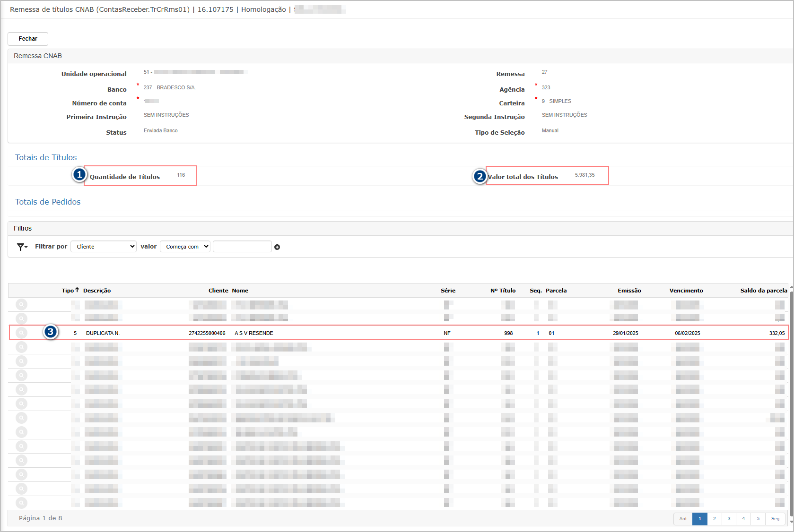The width and height of the screenshot is (794, 532).
Task: Click the numbered marker 3 badge
Action: (50, 332)
